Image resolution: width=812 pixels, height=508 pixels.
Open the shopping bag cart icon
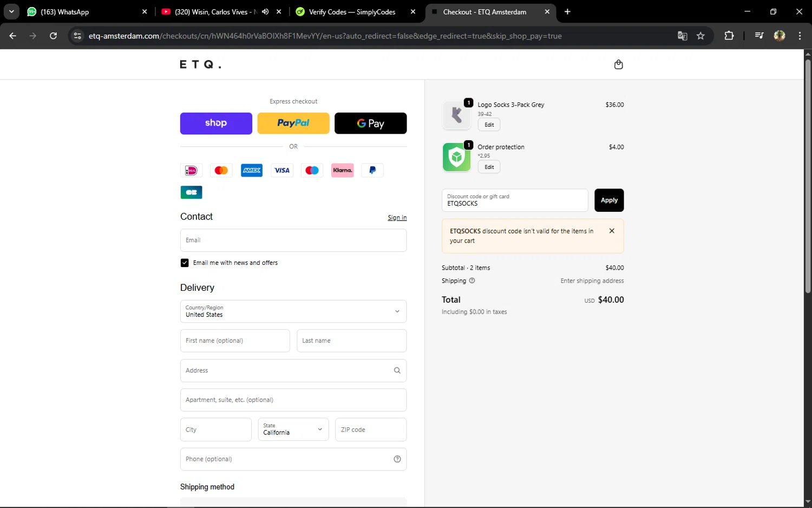618,64
